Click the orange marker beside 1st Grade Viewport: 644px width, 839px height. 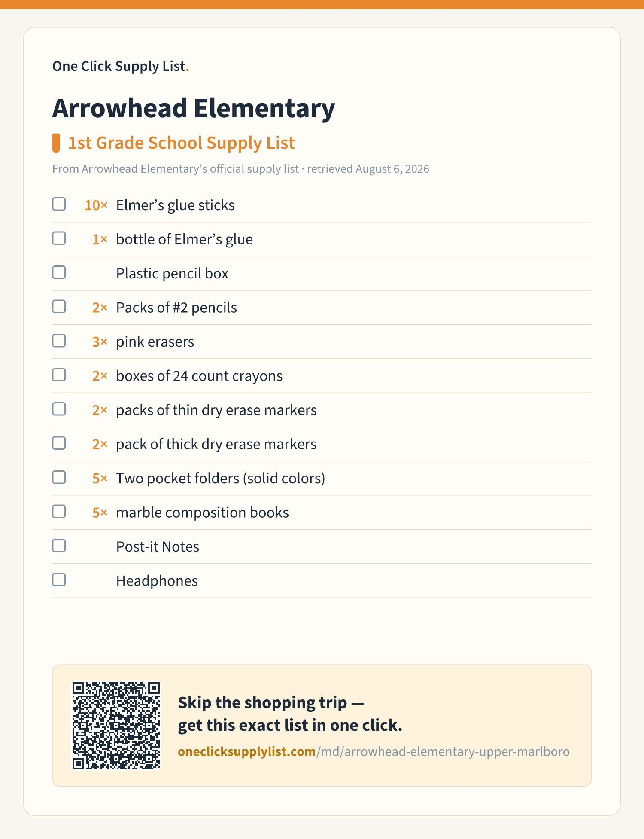[56, 143]
